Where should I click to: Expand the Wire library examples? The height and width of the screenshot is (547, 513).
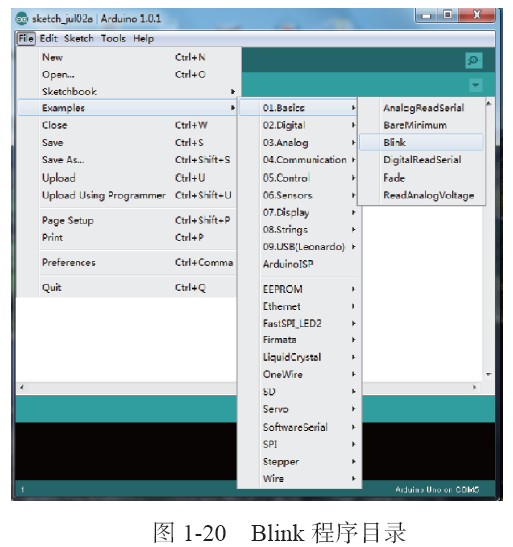coord(299,478)
